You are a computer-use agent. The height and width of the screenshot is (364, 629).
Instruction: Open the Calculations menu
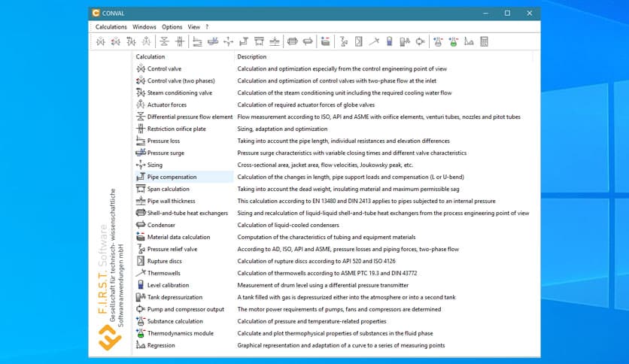click(x=111, y=27)
